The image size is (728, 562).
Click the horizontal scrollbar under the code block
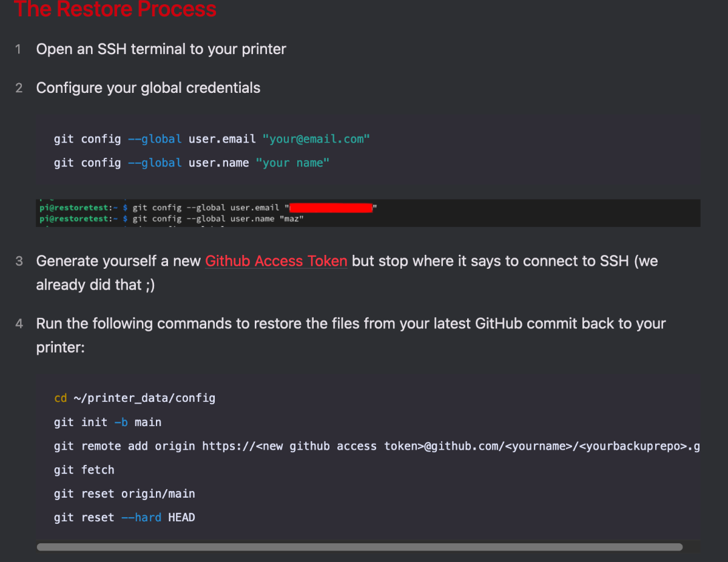pos(360,547)
